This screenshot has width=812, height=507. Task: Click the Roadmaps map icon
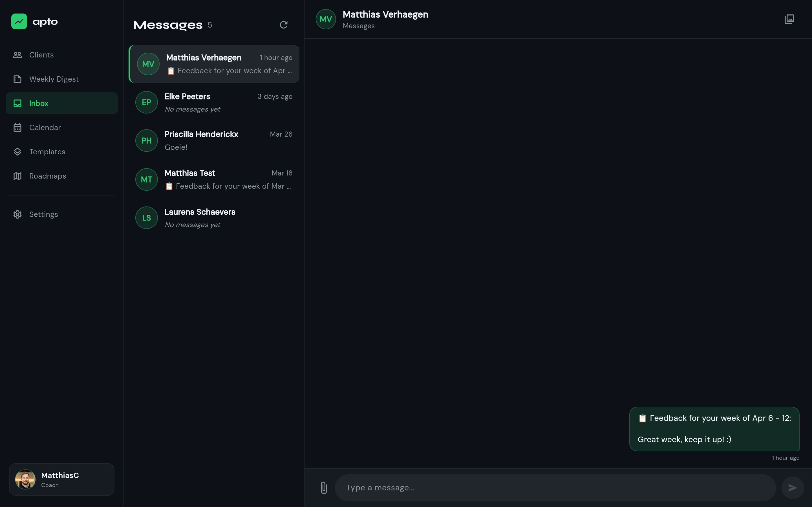coord(17,176)
